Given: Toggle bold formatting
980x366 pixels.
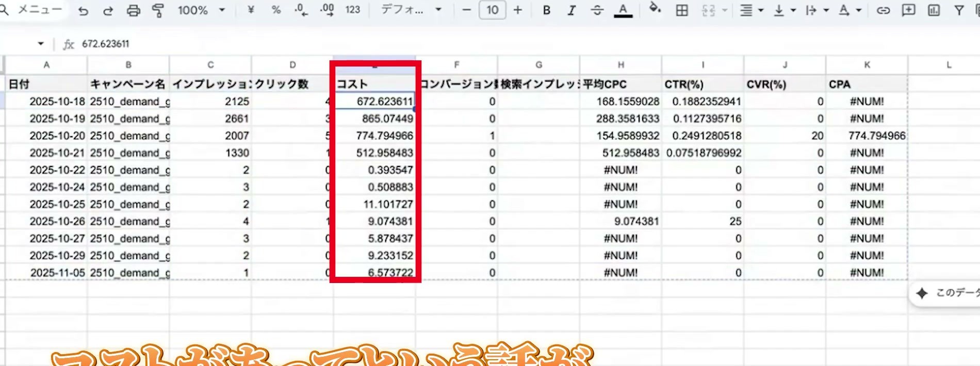Looking at the screenshot, I should click(x=547, y=10).
